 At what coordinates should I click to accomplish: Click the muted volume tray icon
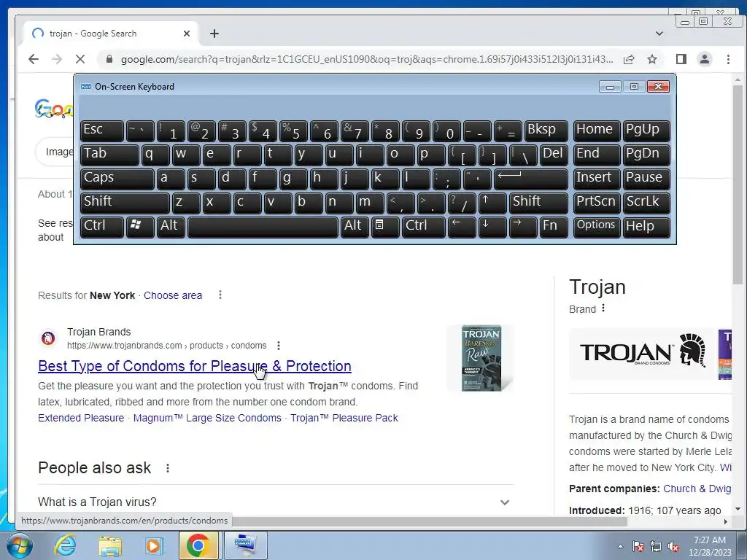pyautogui.click(x=673, y=547)
